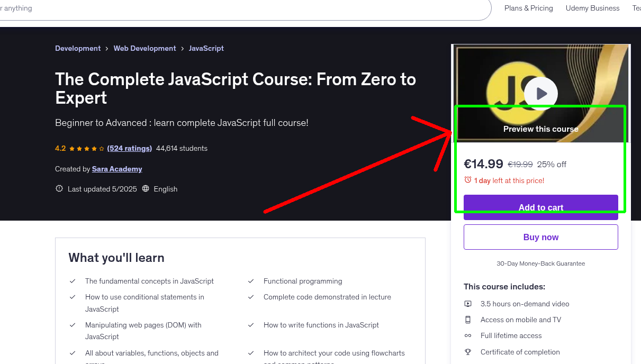The image size is (641, 364).
Task: Navigate to the Development breadcrumb
Action: pyautogui.click(x=78, y=48)
